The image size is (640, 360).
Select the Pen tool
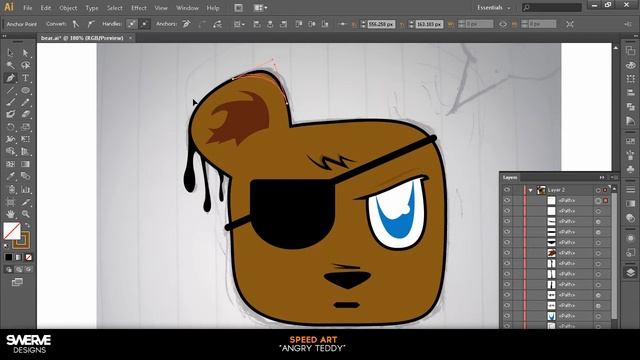coord(10,78)
